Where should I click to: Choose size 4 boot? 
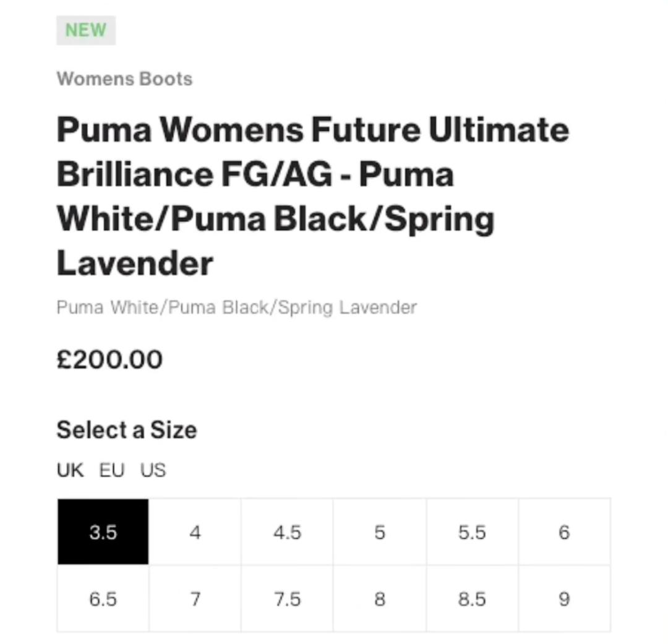195,532
